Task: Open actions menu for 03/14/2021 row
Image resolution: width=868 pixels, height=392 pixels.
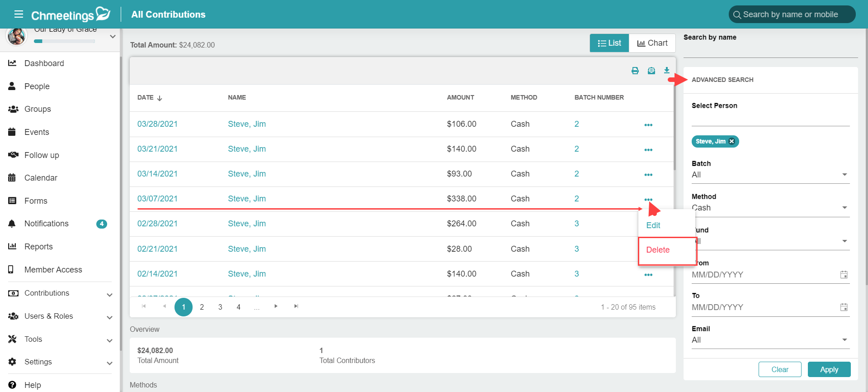Action: click(648, 175)
